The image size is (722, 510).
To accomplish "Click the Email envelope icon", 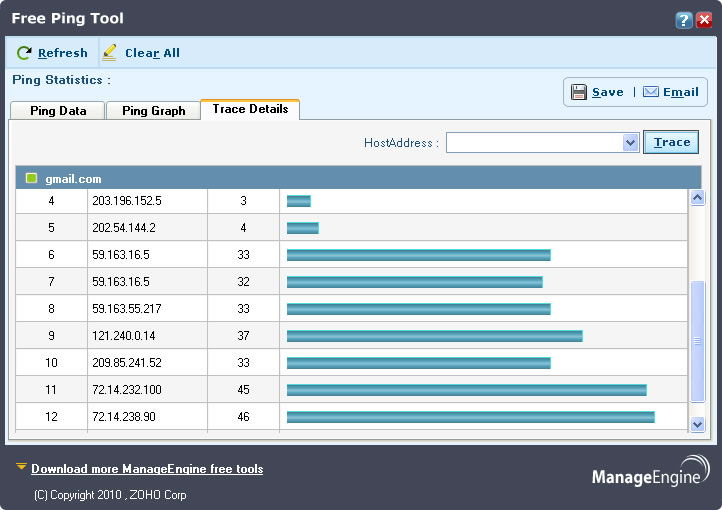I will (x=651, y=92).
